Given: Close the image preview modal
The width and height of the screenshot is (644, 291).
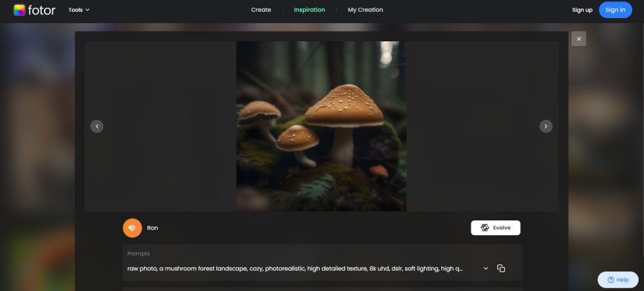Looking at the screenshot, I should coord(578,38).
